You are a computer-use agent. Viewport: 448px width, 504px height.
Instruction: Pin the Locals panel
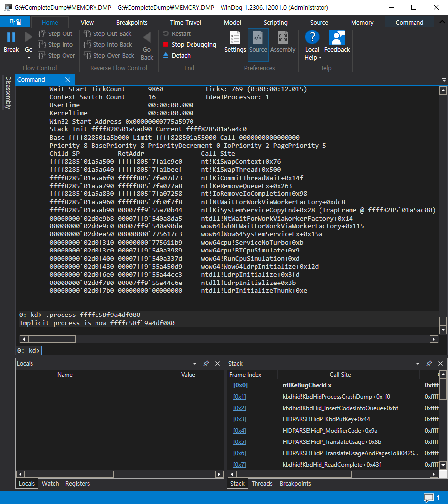(x=206, y=363)
